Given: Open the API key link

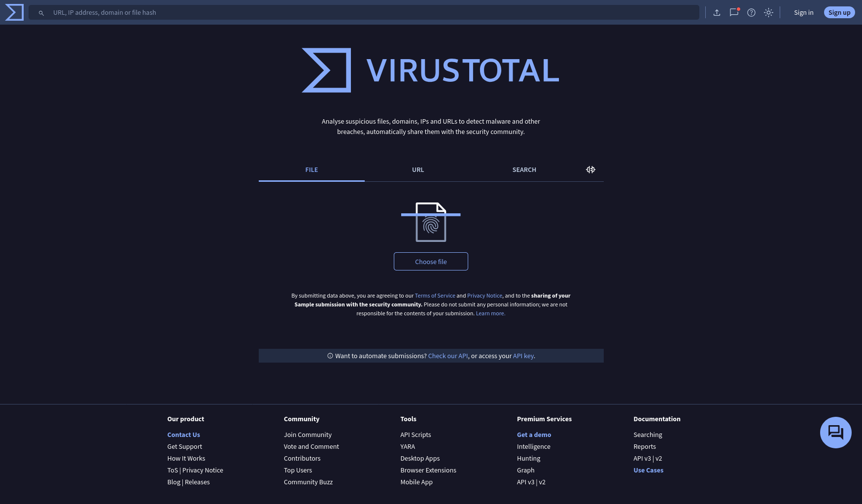Looking at the screenshot, I should coord(523,356).
